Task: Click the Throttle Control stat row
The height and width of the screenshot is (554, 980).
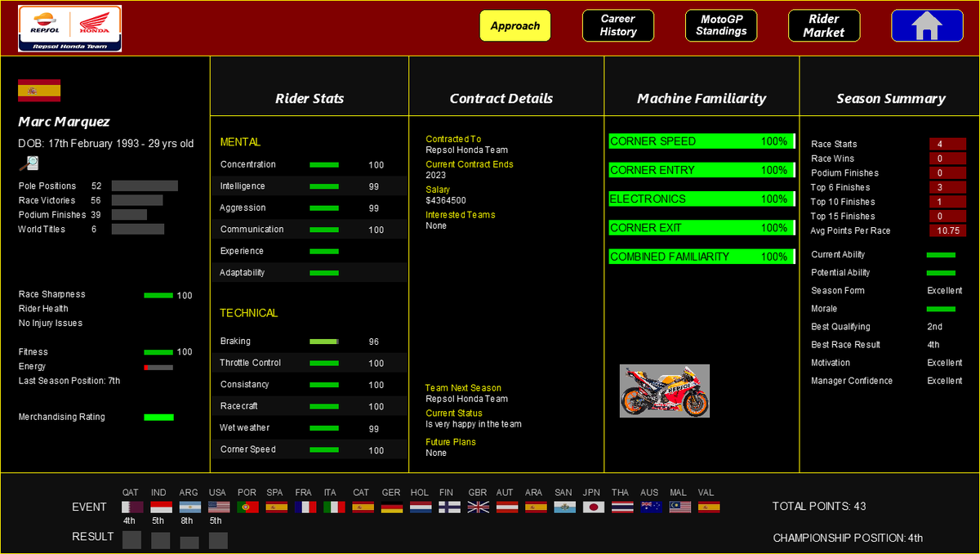Action: [310, 363]
